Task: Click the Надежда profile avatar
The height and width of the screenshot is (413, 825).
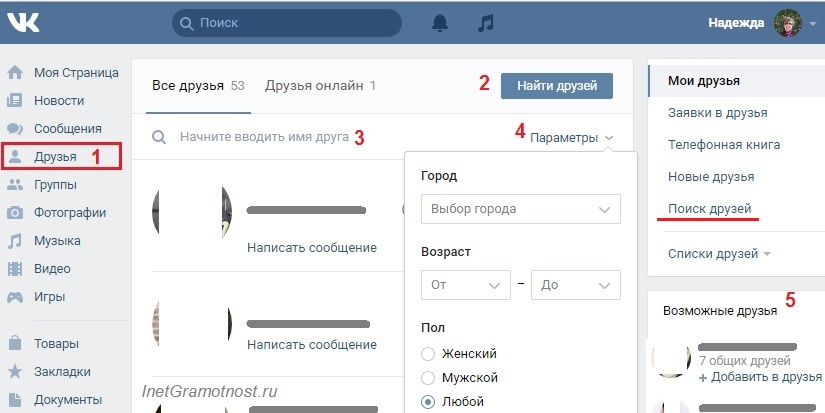Action: pos(788,23)
